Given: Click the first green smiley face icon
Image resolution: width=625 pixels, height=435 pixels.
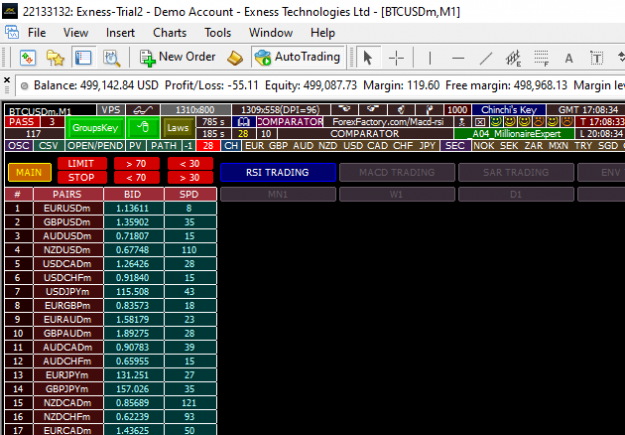Looking at the screenshot, I should pos(496,121).
